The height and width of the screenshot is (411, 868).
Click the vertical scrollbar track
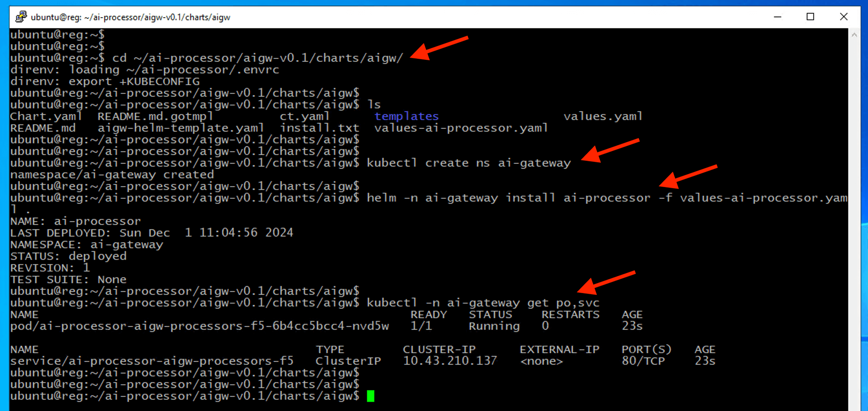[855, 219]
